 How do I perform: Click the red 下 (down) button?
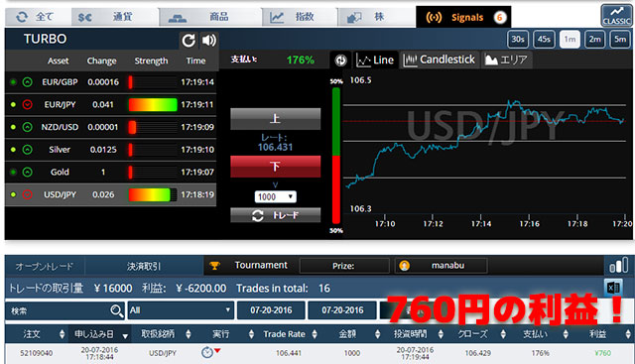pos(276,167)
